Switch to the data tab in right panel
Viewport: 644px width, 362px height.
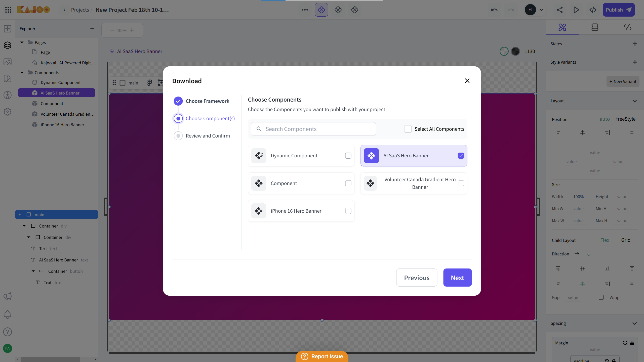595,27
